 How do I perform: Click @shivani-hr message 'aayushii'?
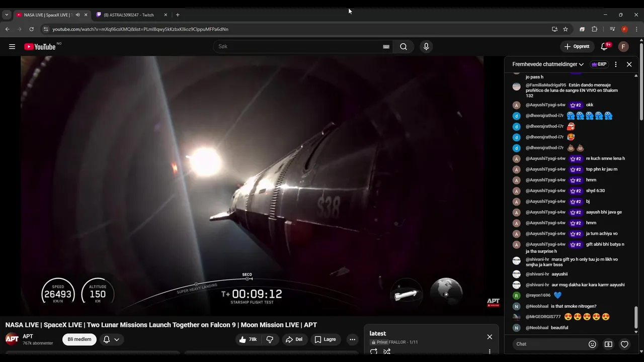(559, 274)
